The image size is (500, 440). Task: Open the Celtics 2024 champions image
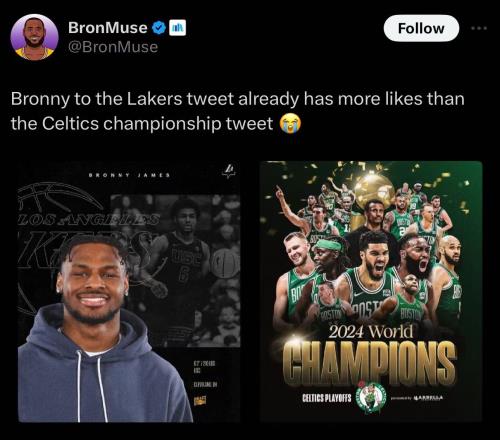tap(371, 292)
